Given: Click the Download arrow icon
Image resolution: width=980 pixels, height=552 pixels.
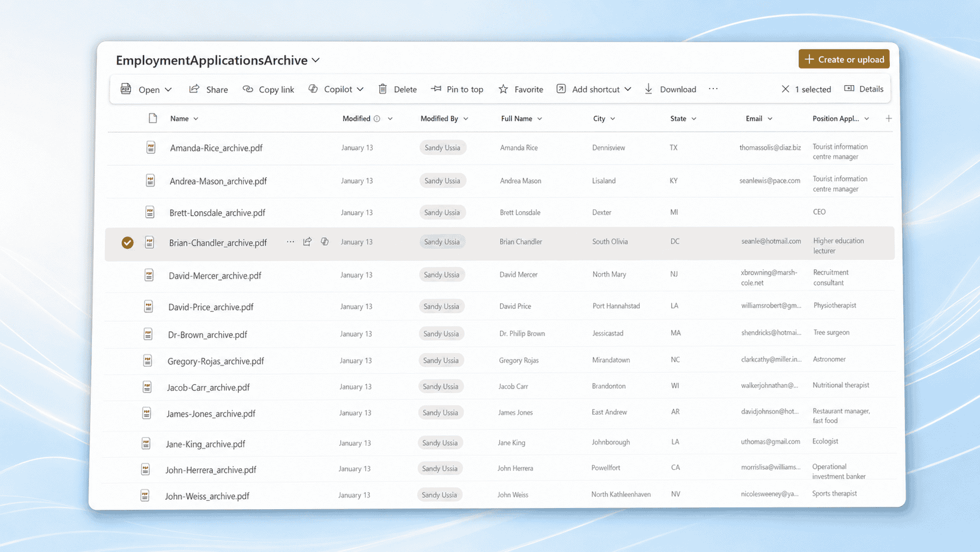Looking at the screenshot, I should 649,89.
